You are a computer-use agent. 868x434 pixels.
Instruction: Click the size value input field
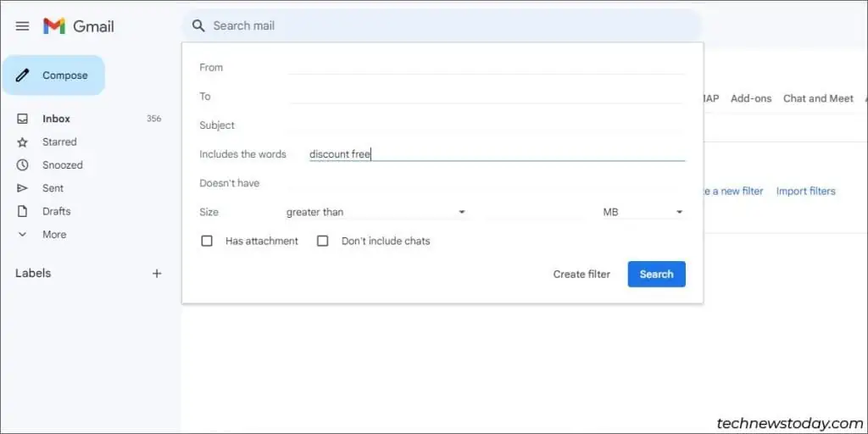534,212
